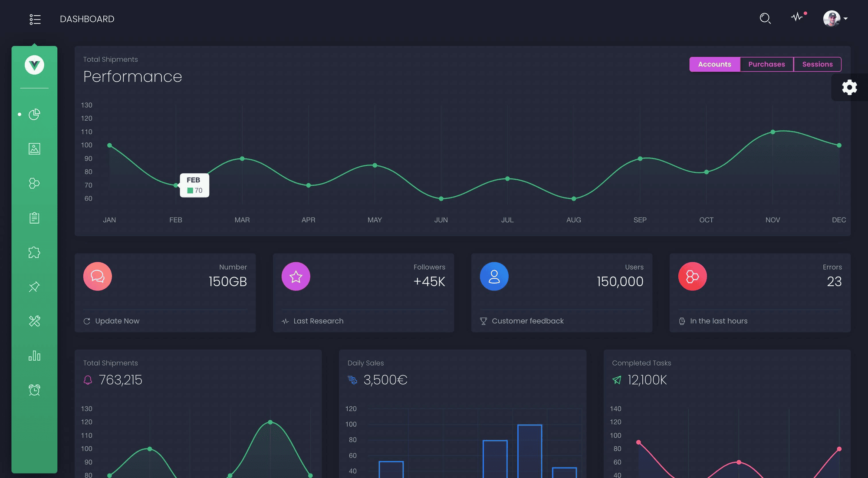Click the user icon on Users card
The image size is (868, 478).
point(494,277)
